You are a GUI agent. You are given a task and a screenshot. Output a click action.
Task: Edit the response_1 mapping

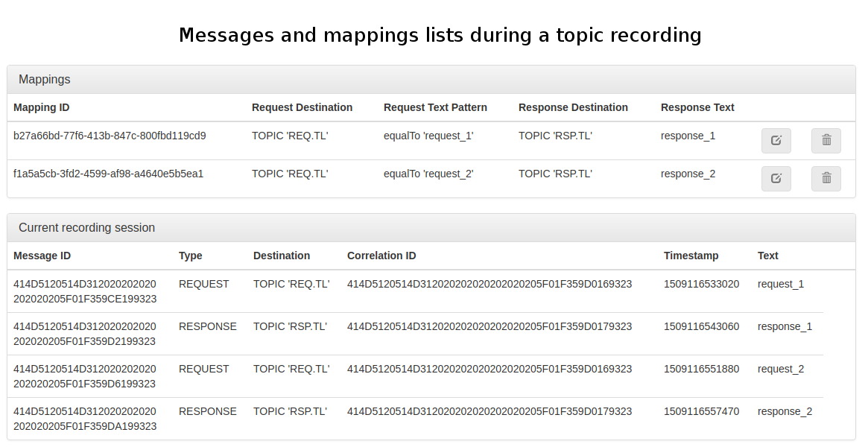pos(776,141)
